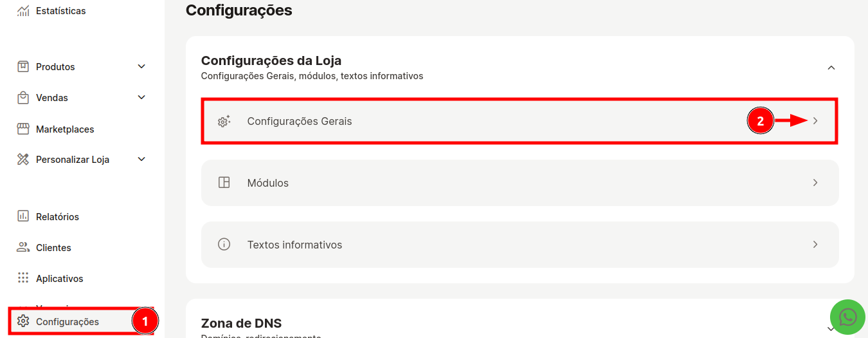868x338 pixels.
Task: Expand the Produtos submenu chevron
Action: (x=142, y=66)
